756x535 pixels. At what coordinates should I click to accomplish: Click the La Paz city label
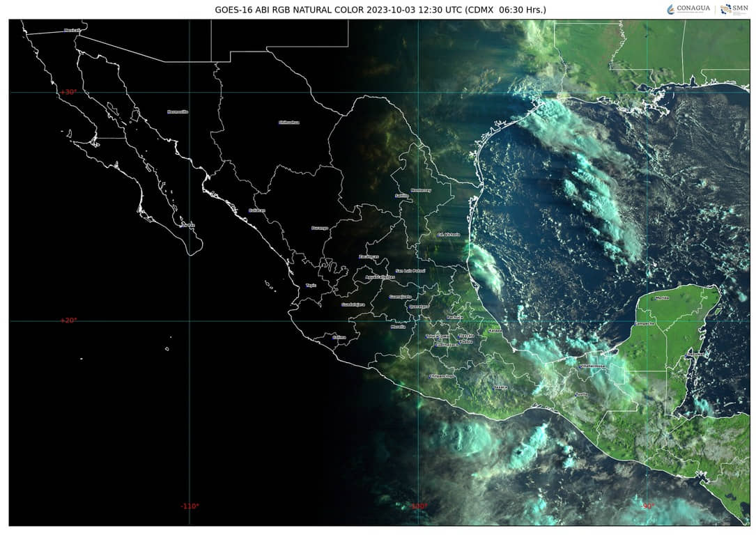187,225
